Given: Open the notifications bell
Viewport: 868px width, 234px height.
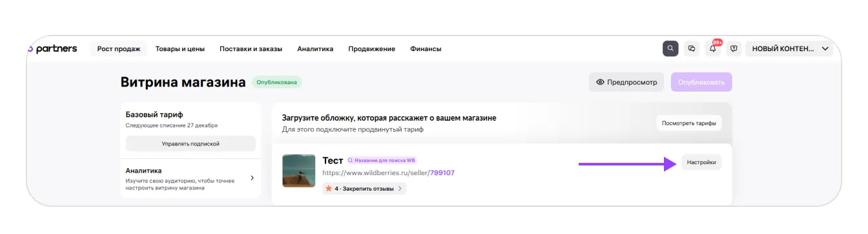Looking at the screenshot, I should 713,48.
